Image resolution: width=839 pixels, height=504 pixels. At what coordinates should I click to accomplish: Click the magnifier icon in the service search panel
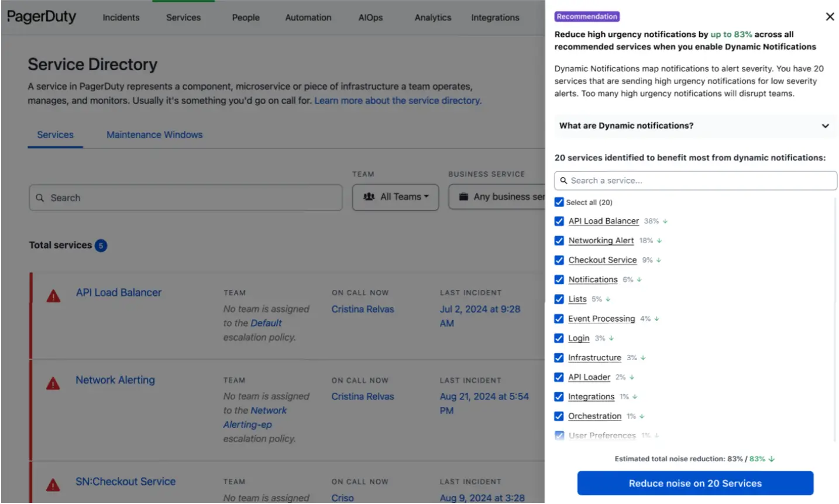tap(563, 181)
